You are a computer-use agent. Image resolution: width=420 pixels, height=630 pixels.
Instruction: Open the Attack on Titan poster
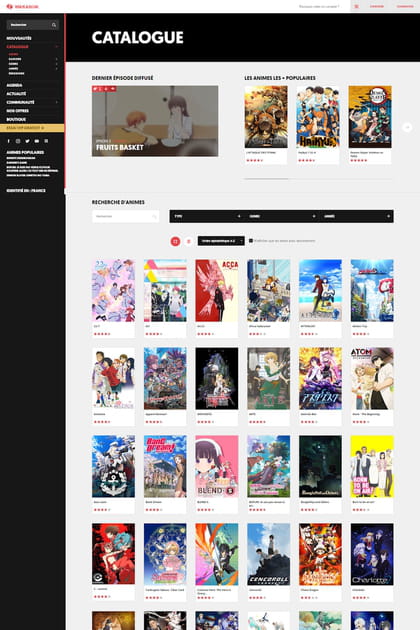[x=266, y=117]
